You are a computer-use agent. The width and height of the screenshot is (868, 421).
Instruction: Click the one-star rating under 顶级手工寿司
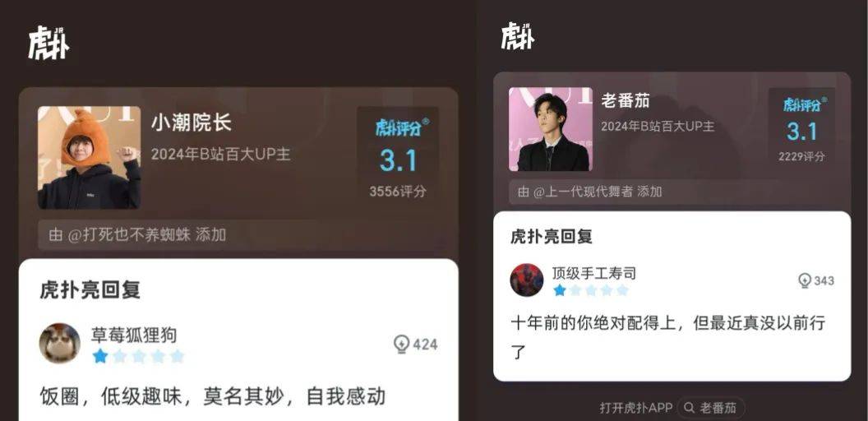point(591,290)
